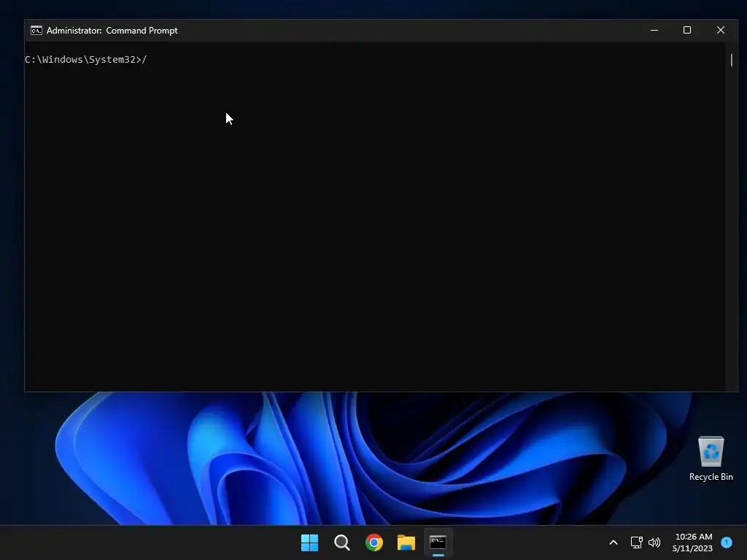Image resolution: width=747 pixels, height=560 pixels.
Task: Select the Command Prompt taskbar icon
Action: pos(438,542)
